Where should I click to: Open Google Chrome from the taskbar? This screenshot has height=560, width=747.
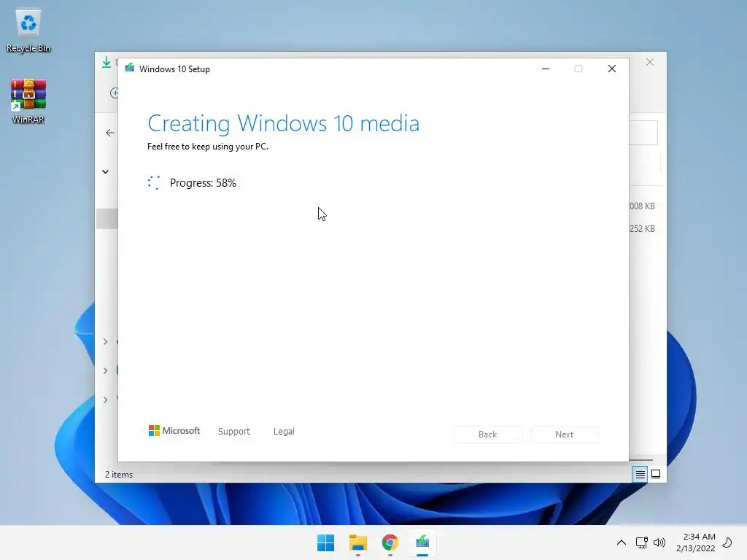coord(390,542)
